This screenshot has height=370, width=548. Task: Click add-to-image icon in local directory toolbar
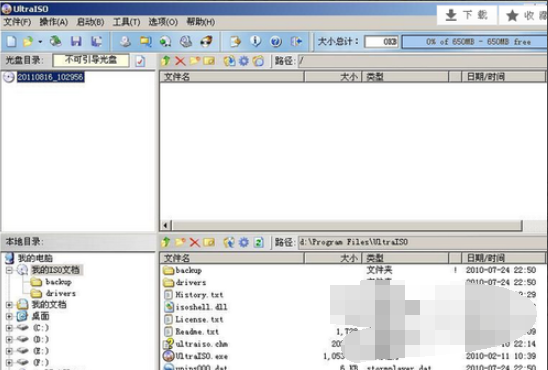click(229, 242)
